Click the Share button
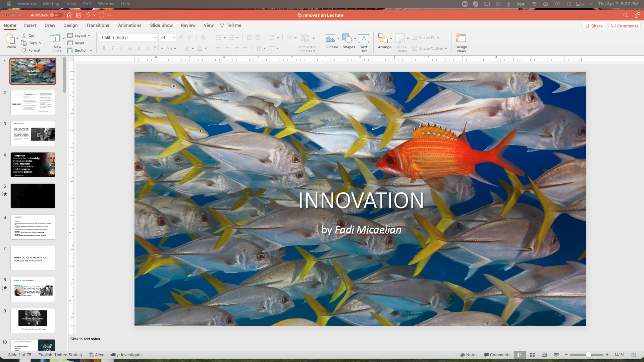 click(x=594, y=26)
